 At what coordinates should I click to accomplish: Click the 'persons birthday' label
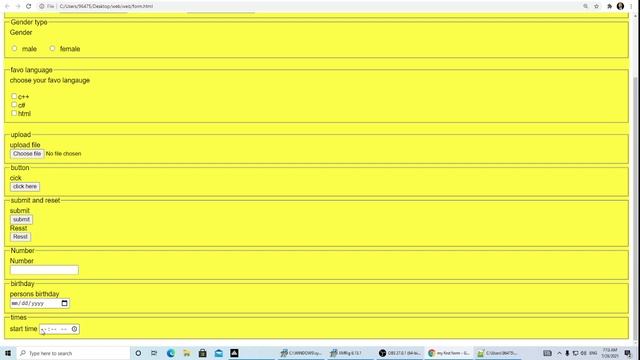(34, 294)
